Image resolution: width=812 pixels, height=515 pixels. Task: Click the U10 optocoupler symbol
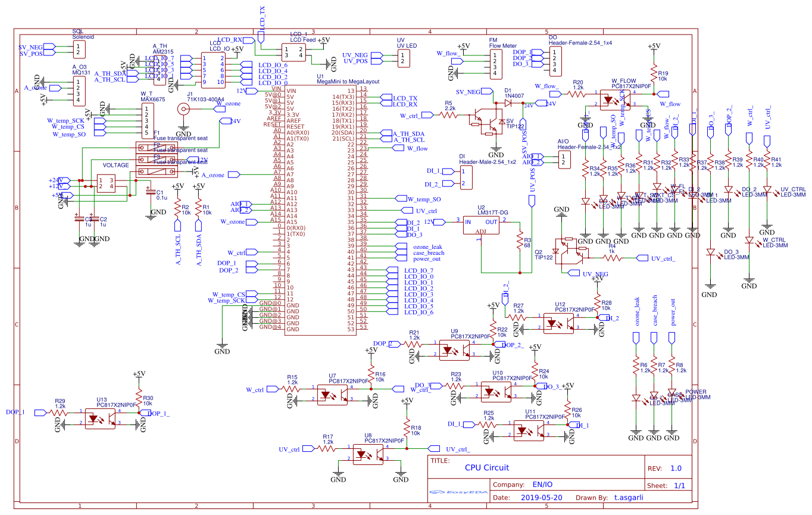pyautogui.click(x=497, y=392)
